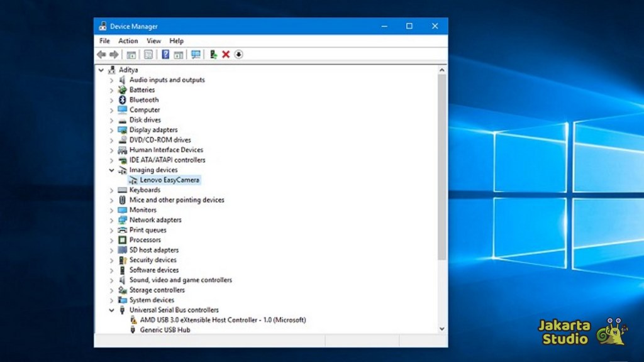Select AMD USB 3.0 eXtensible Host Controller
Viewport: 644px width, 362px height.
click(223, 320)
